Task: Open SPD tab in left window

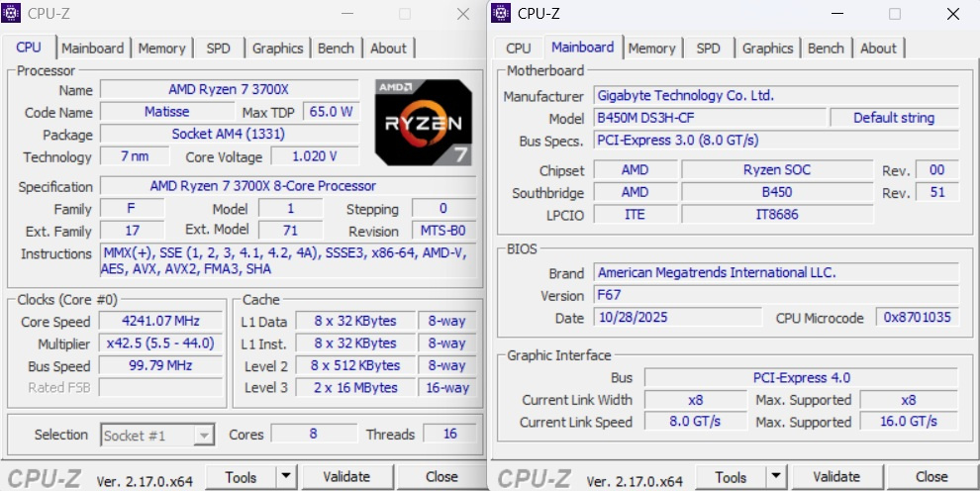Action: tap(218, 49)
